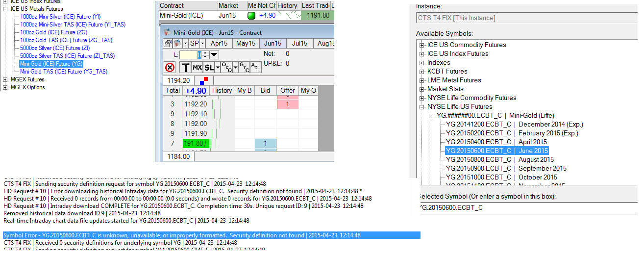Screen dimensions: 644x255
Task: Collapse ICE US Metals Futures tree node
Action: point(5,8)
